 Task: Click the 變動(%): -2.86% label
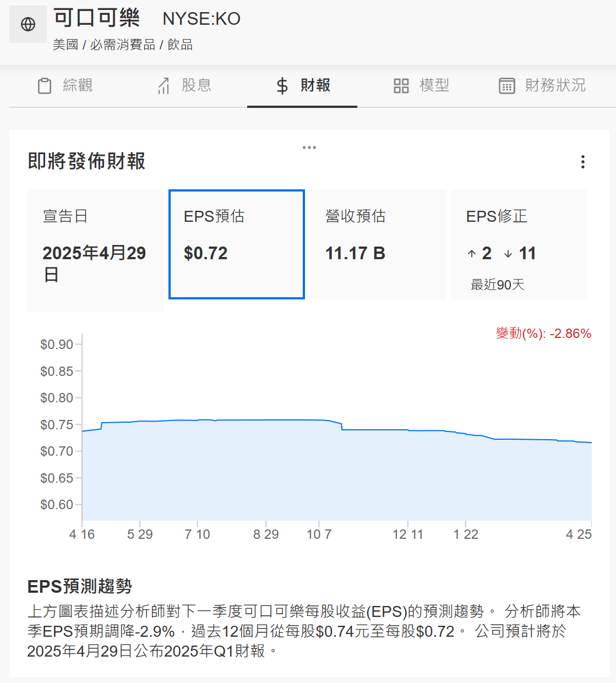point(543,334)
